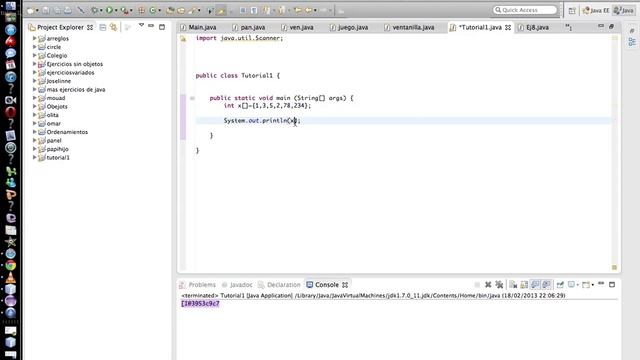The image size is (640, 360).
Task: Click the New Java Package icon
Action: (x=142, y=10)
